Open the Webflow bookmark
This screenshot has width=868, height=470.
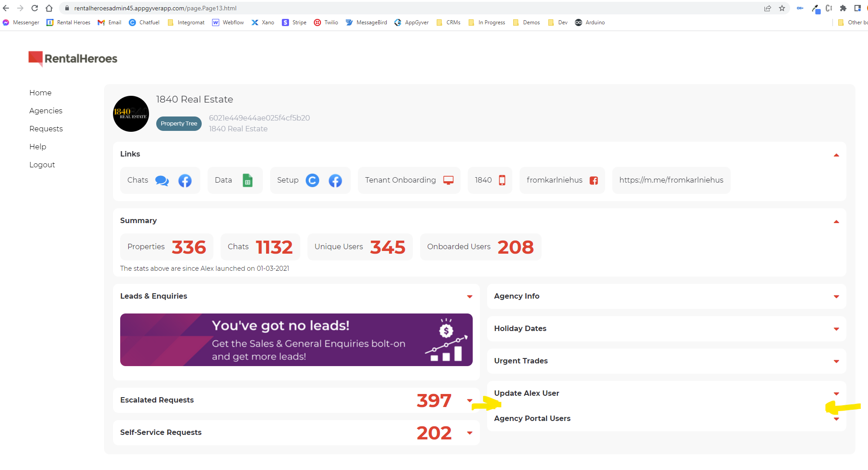click(228, 22)
